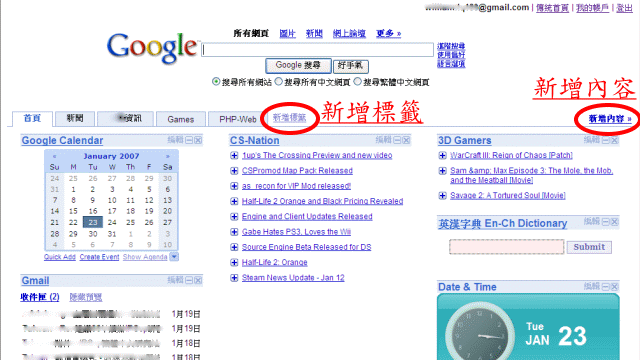
Task: Close the 3D Gamers gadget
Action: [615, 140]
